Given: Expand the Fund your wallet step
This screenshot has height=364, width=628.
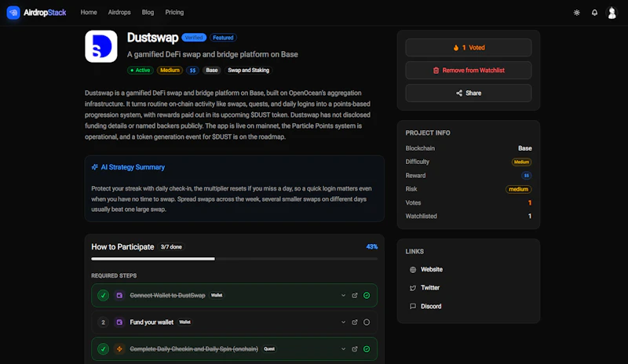Looking at the screenshot, I should click(x=343, y=322).
